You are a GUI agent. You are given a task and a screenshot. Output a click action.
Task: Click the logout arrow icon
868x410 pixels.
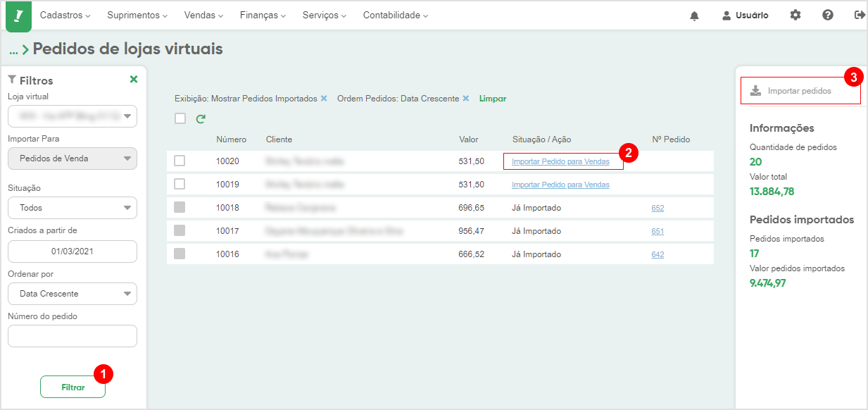(x=860, y=15)
